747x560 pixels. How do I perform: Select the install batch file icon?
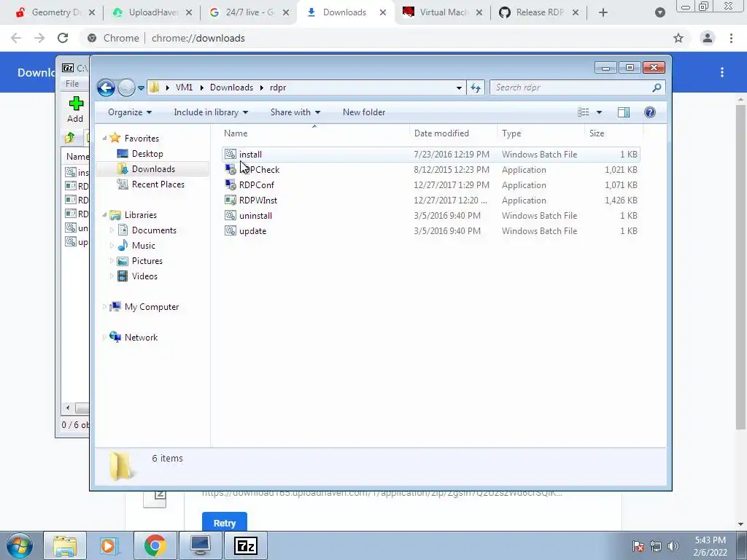coord(231,155)
